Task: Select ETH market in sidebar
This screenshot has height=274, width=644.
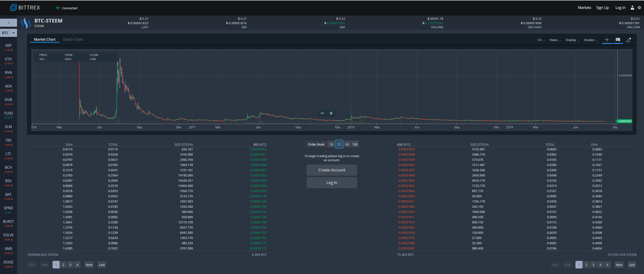Action: [8, 61]
